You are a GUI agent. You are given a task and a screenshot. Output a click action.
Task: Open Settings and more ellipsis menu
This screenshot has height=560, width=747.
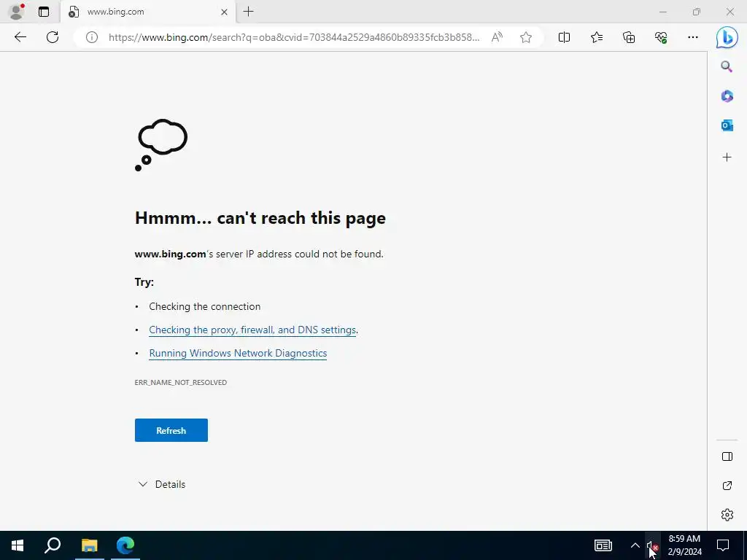(693, 37)
